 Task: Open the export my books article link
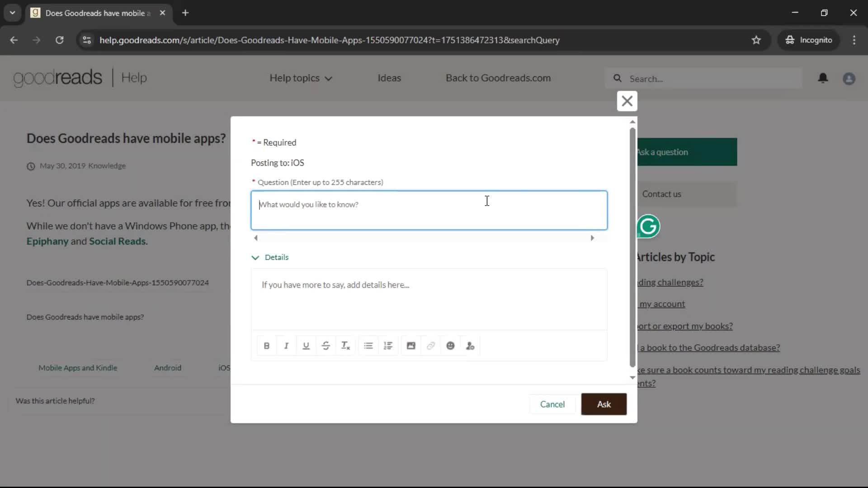684,326
